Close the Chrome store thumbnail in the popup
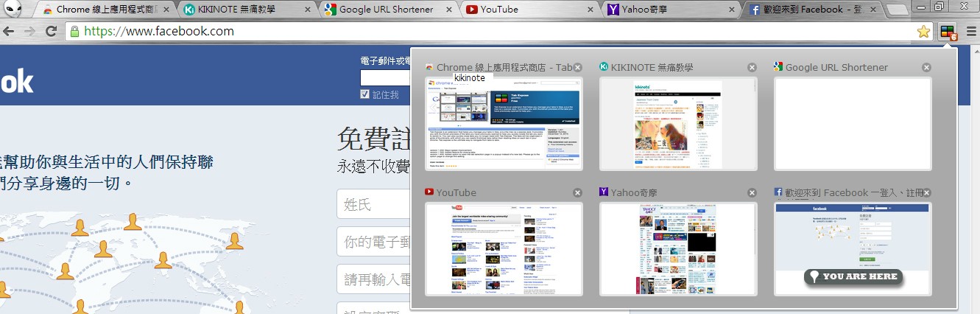Viewport: 980px width, 314px height. tap(577, 67)
